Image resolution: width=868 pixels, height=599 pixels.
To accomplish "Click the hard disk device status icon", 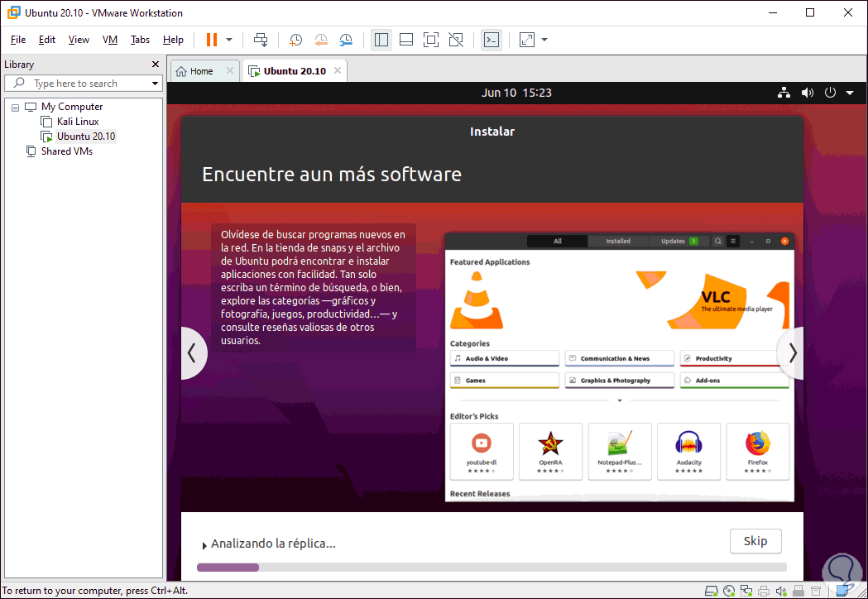I will tap(712, 591).
